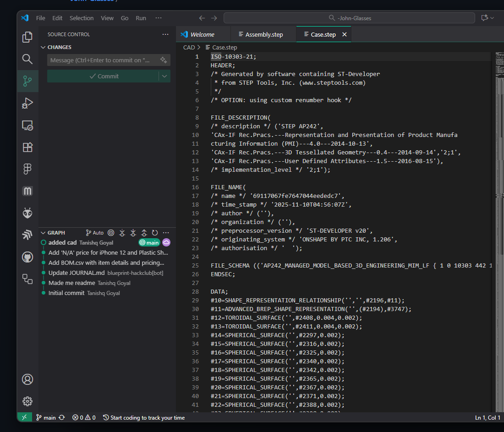Collapse the GRAPH section
The height and width of the screenshot is (432, 504).
point(43,233)
